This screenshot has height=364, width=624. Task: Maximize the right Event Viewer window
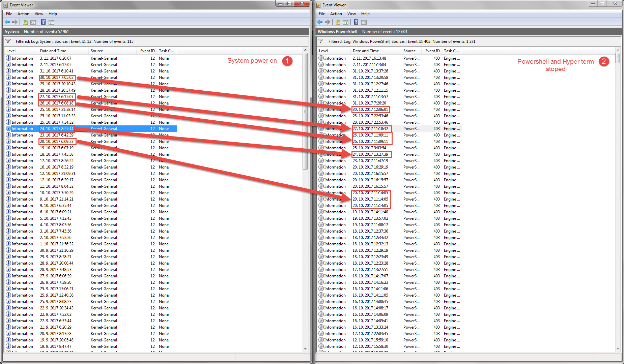coord(602,3)
